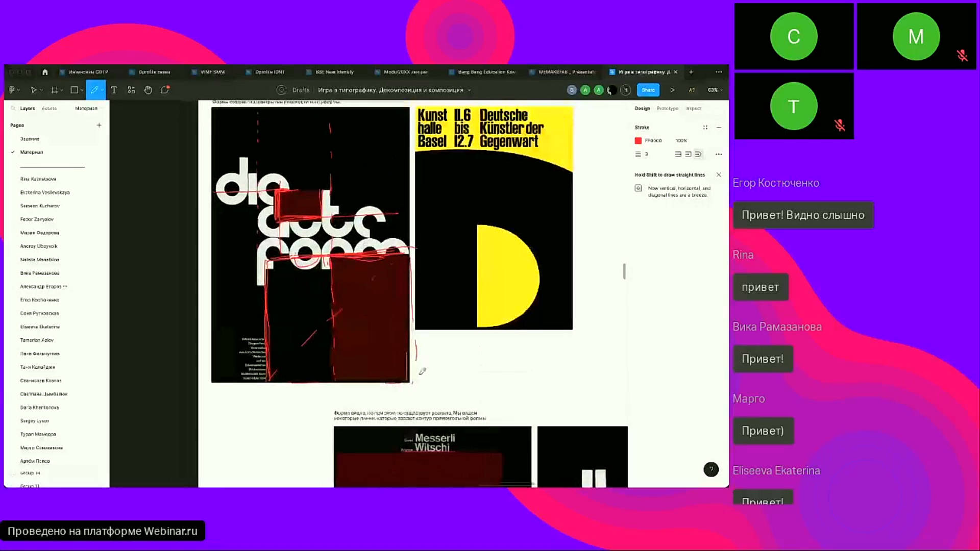
Task: Add a new page with plus
Action: pos(99,125)
